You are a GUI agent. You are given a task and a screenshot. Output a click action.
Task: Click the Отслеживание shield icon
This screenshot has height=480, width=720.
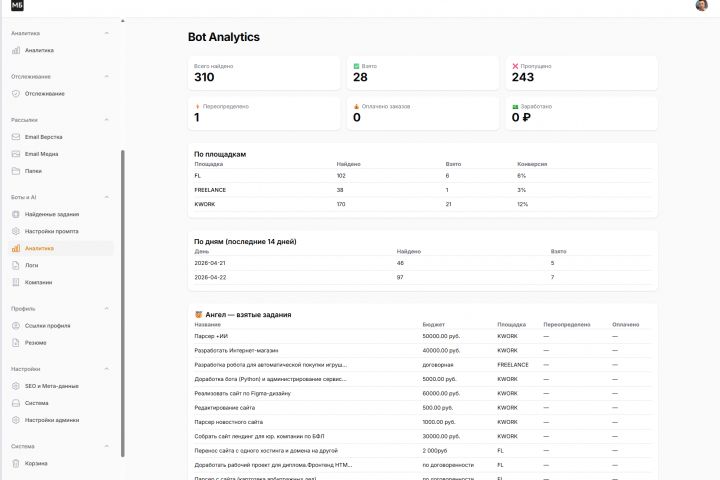pyautogui.click(x=16, y=94)
